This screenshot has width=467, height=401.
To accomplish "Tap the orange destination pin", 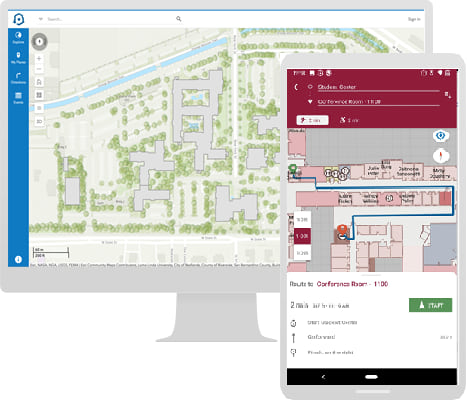I will pos(342,230).
